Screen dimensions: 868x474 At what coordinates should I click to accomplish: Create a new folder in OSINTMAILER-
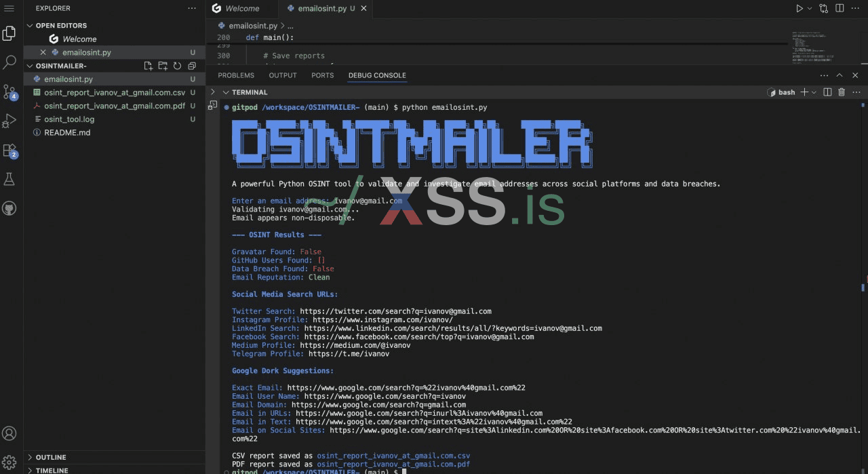click(163, 66)
